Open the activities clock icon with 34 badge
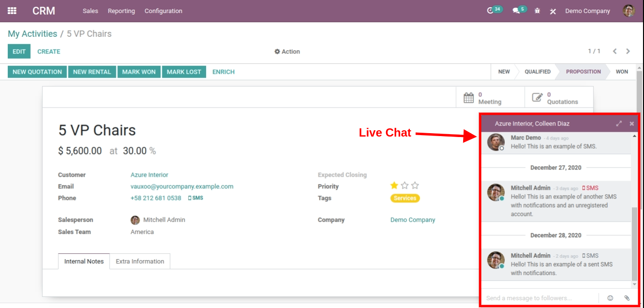644x308 pixels. coord(491,11)
